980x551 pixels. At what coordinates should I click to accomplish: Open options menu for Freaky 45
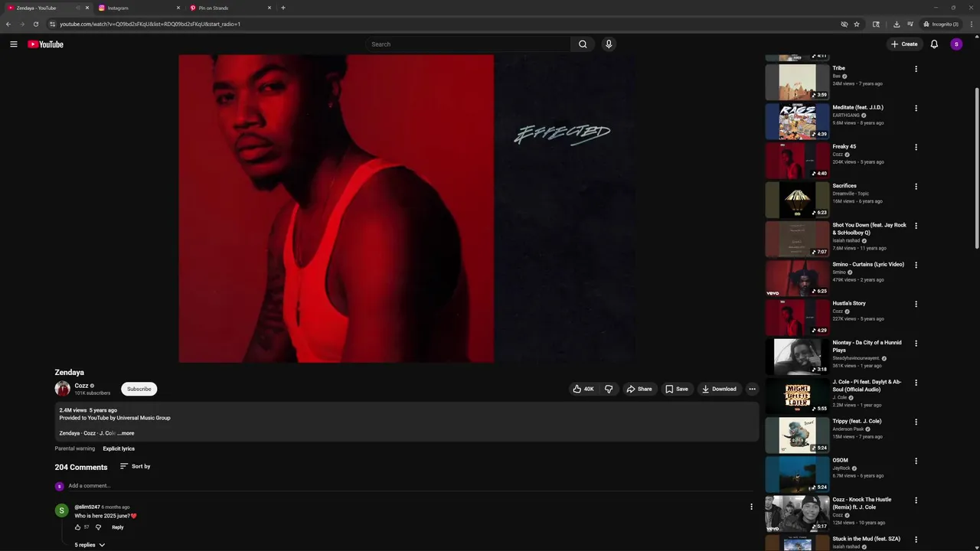[x=916, y=147]
